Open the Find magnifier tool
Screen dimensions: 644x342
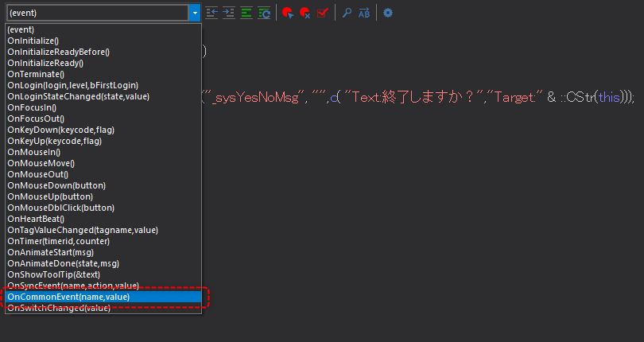[347, 14]
